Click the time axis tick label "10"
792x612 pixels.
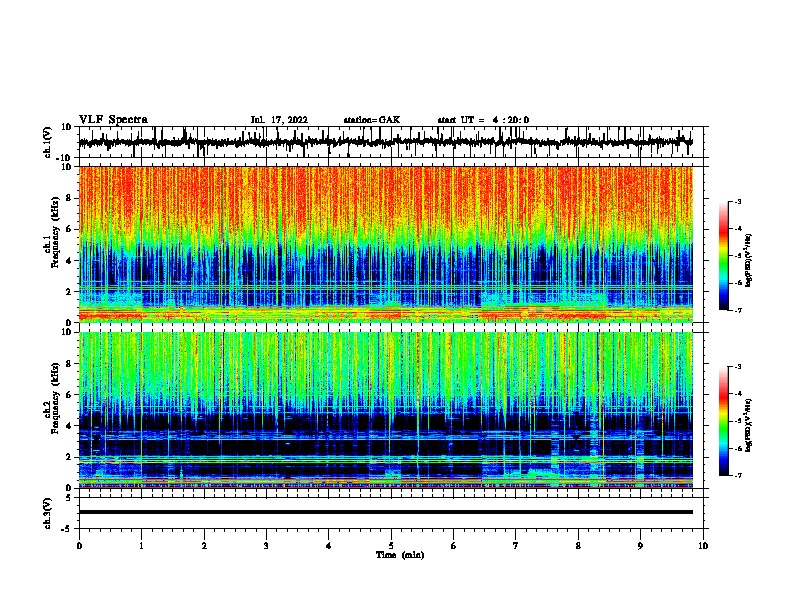point(703,546)
